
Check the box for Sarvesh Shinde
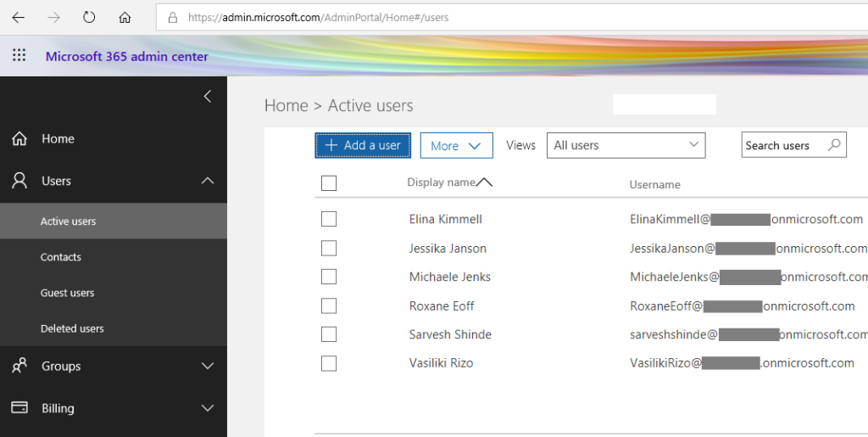tap(329, 334)
